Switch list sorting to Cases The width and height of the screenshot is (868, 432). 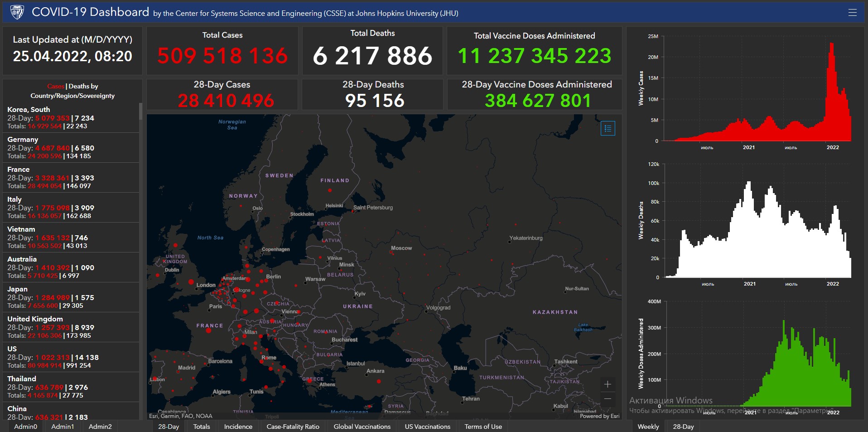(x=55, y=86)
